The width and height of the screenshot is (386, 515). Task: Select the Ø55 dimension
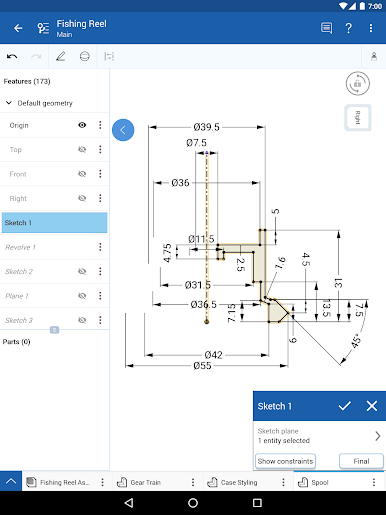pos(202,366)
